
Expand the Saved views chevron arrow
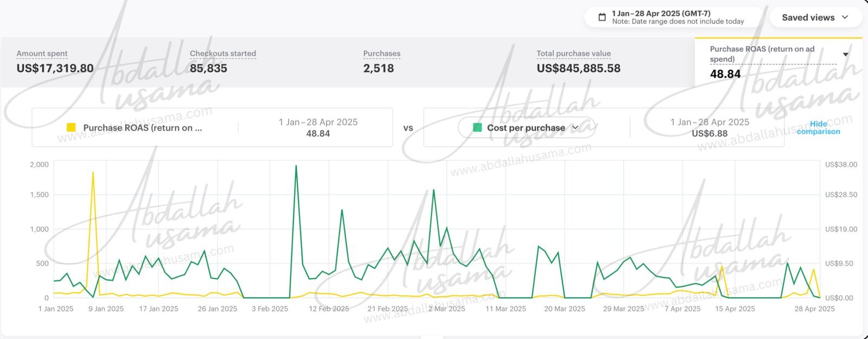click(x=845, y=17)
